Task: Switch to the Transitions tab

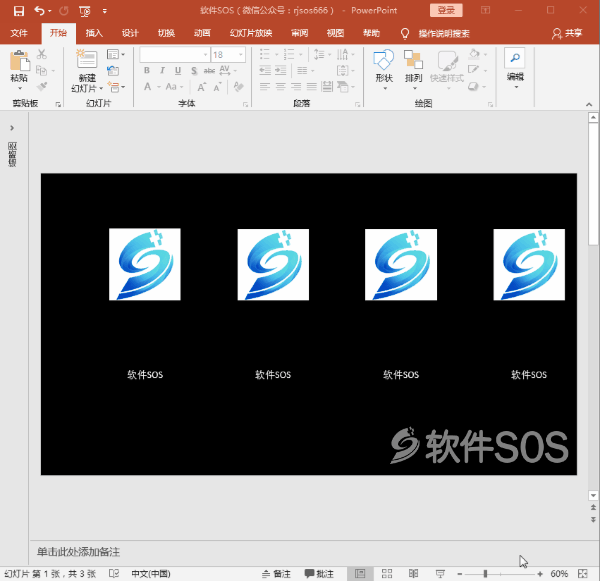Action: pos(166,33)
